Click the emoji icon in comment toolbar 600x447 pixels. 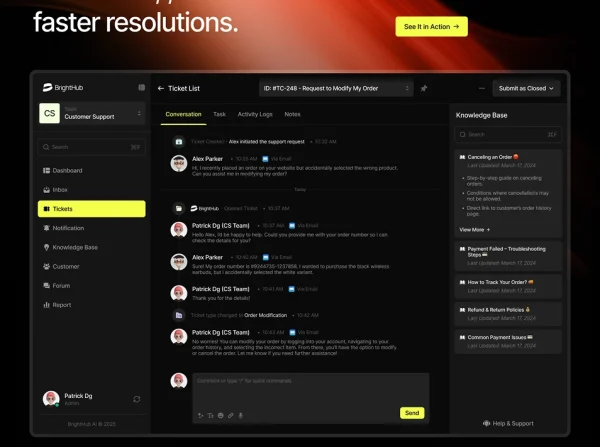coord(220,414)
